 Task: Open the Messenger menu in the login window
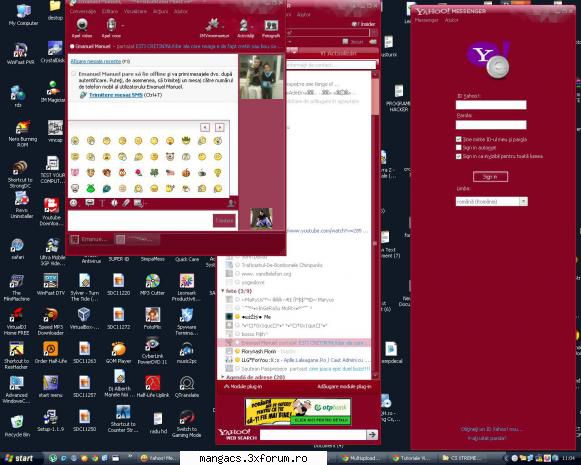click(x=426, y=20)
